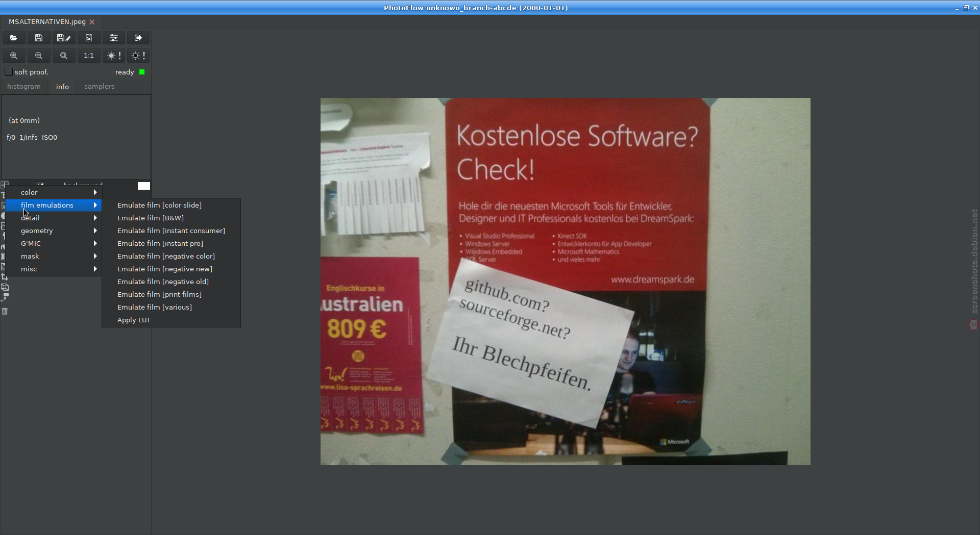Switch to the info tab
This screenshot has height=535, width=980.
pyautogui.click(x=62, y=87)
